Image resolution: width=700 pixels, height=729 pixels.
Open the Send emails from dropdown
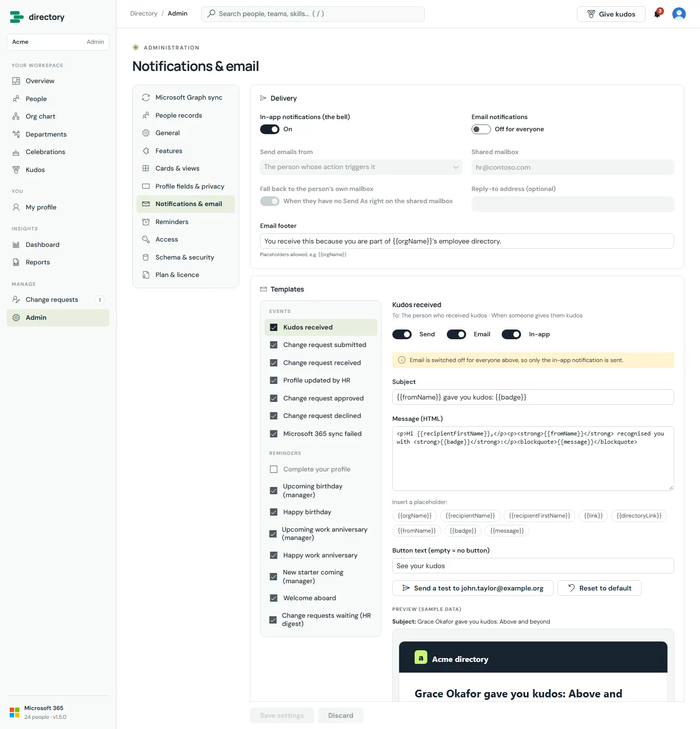point(361,167)
